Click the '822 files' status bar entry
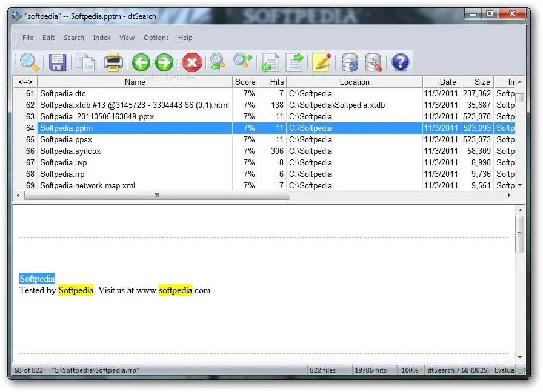 [323, 370]
